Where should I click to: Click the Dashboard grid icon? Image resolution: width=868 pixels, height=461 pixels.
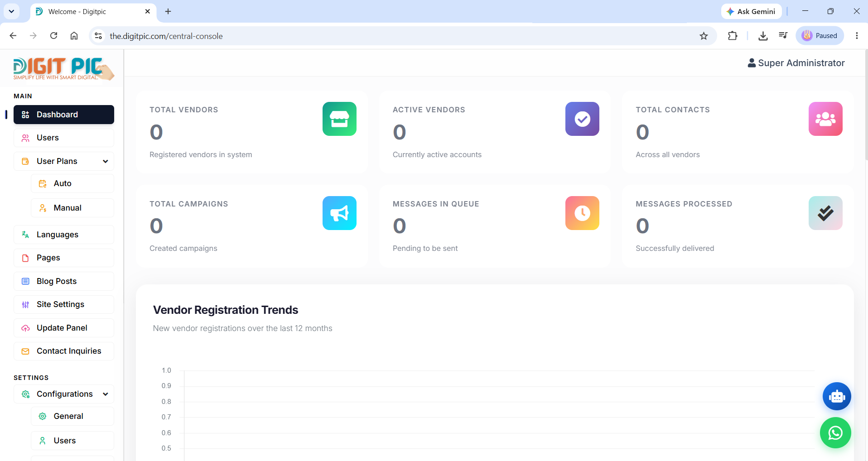coord(25,115)
